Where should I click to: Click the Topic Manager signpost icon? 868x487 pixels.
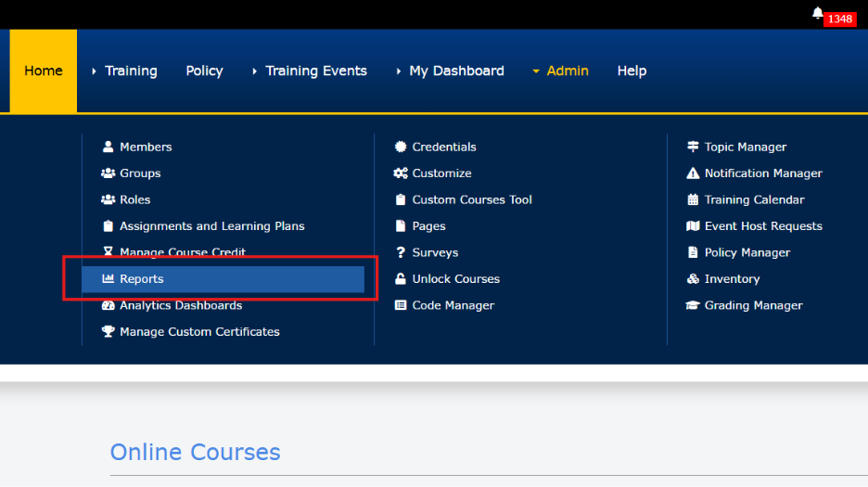coord(693,147)
